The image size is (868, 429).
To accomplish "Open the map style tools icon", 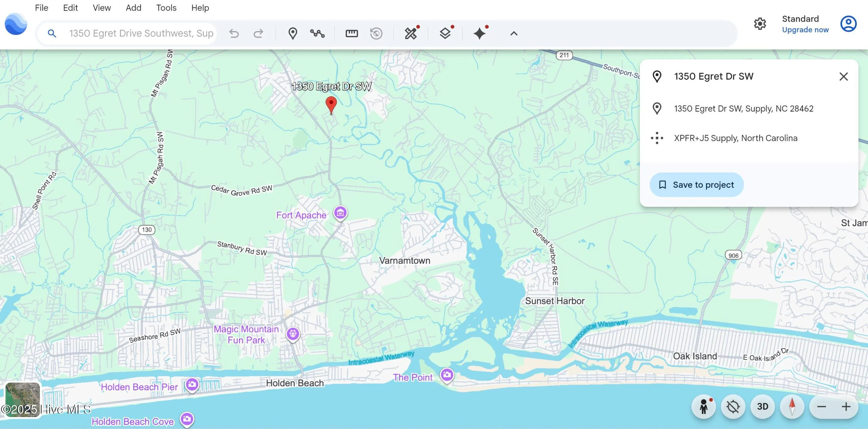I will (411, 33).
